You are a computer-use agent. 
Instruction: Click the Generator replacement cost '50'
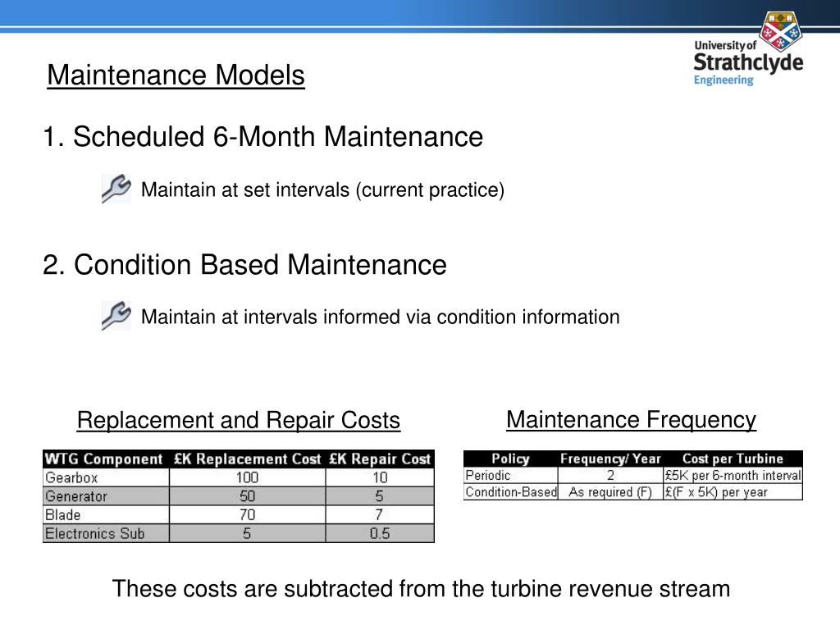coord(247,496)
